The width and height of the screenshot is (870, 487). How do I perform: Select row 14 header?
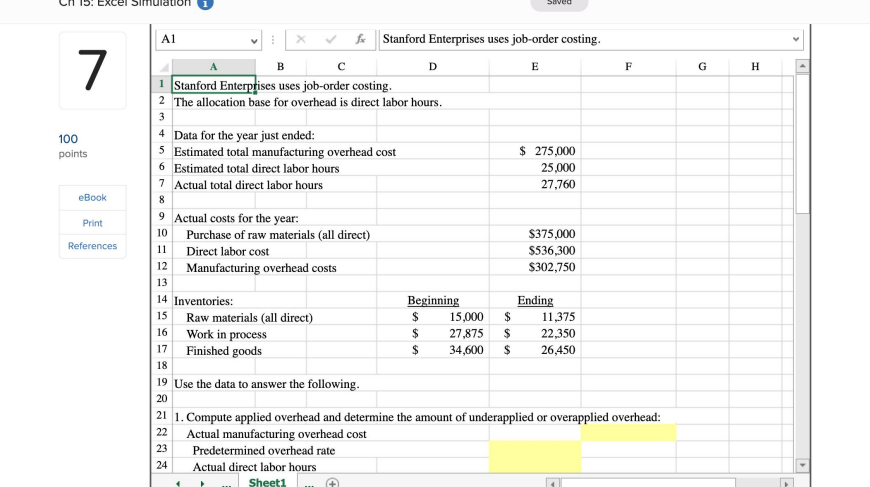[161, 300]
